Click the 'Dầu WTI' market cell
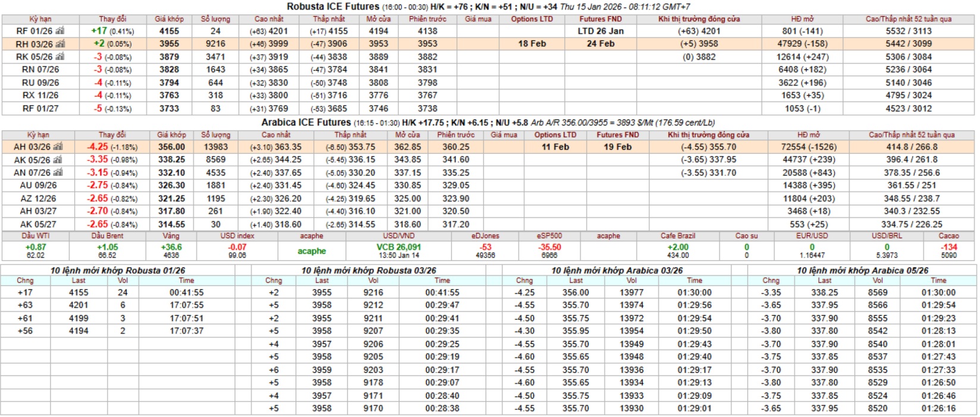980x417 pixels. point(36,246)
